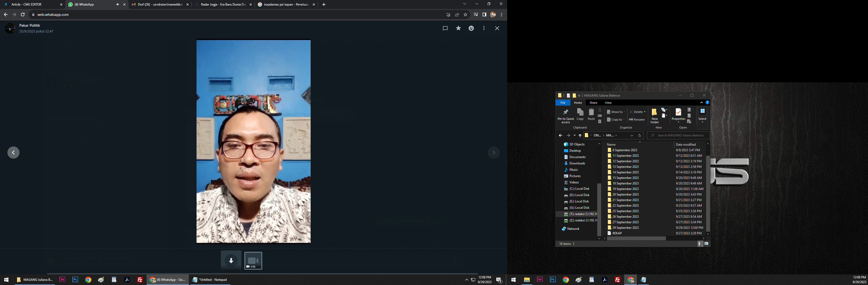
Task: Go to next media in WhatsApp
Action: pos(494,153)
